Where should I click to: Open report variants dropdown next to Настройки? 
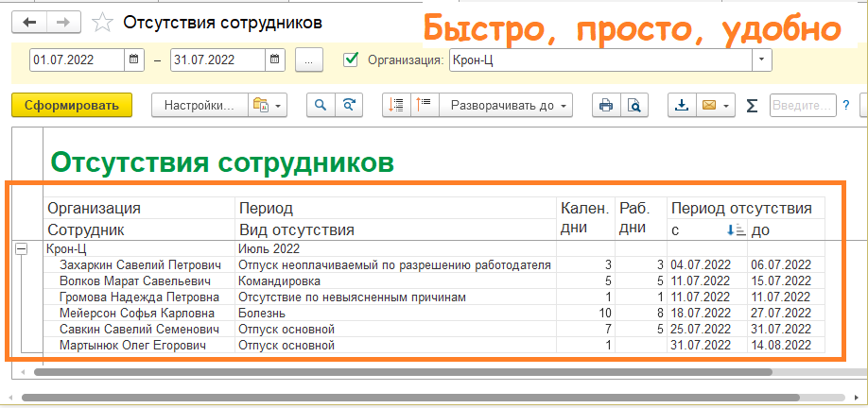[x=267, y=105]
